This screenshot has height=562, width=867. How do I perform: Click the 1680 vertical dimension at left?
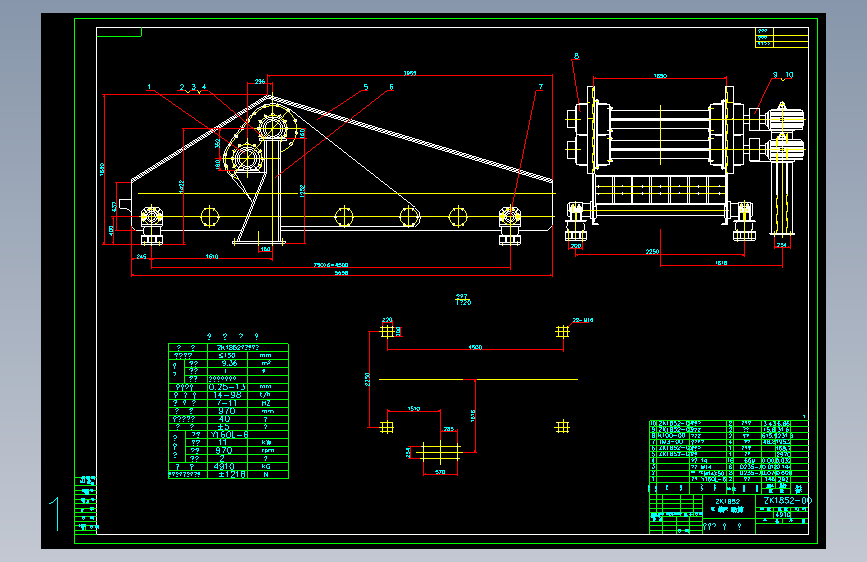(102, 169)
